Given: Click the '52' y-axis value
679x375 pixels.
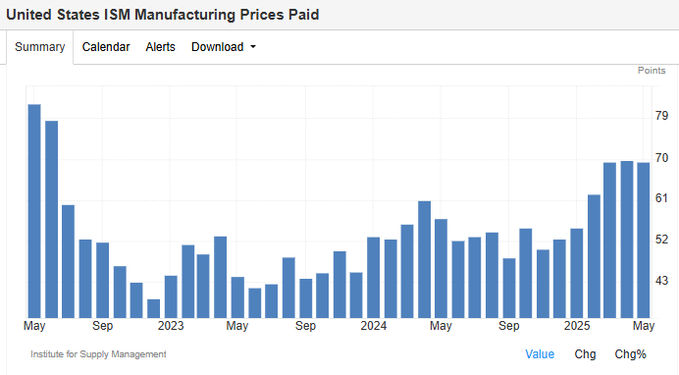Looking at the screenshot, I should (x=662, y=239).
